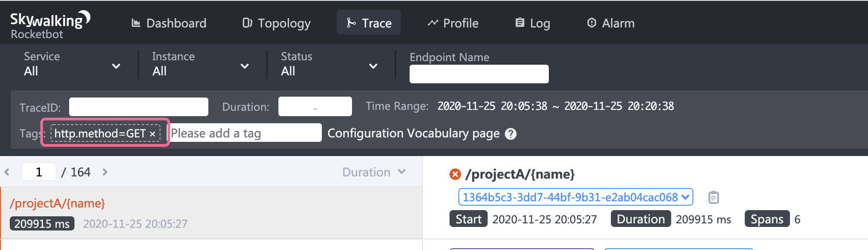Open the Alarm tab
The width and height of the screenshot is (868, 250).
coord(610,23)
